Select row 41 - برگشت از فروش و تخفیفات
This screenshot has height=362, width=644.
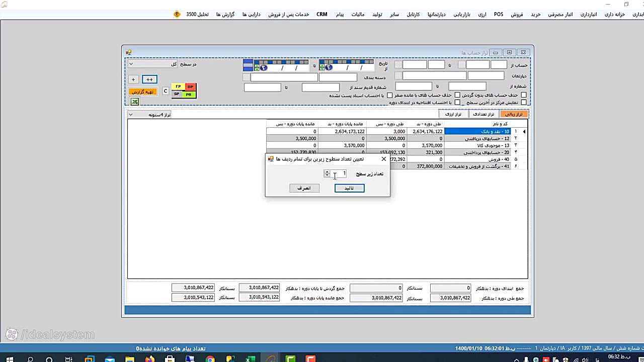click(477, 166)
